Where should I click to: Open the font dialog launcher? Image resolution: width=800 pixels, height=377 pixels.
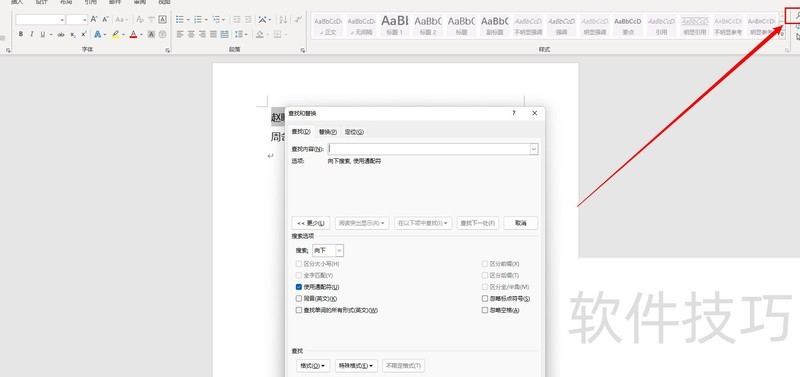(x=167, y=50)
